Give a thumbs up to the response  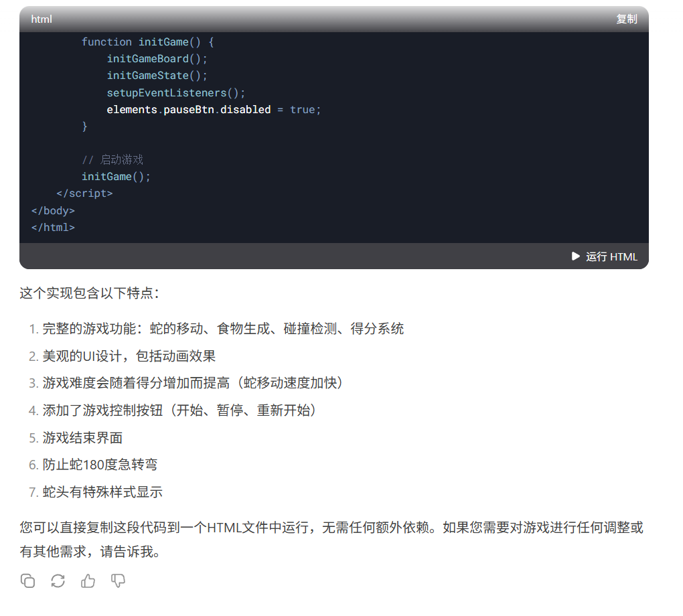pyautogui.click(x=88, y=581)
